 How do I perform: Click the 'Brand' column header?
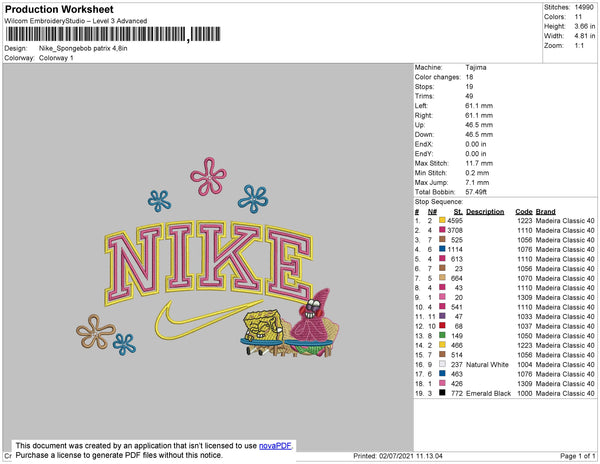point(546,212)
